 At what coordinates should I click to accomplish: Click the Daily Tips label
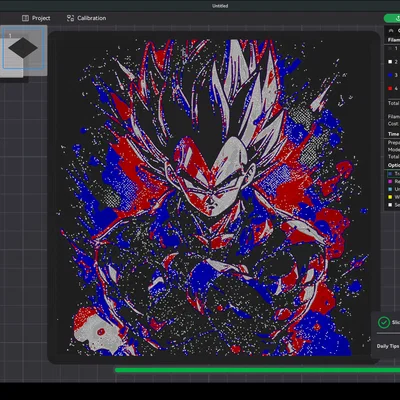(x=388, y=346)
